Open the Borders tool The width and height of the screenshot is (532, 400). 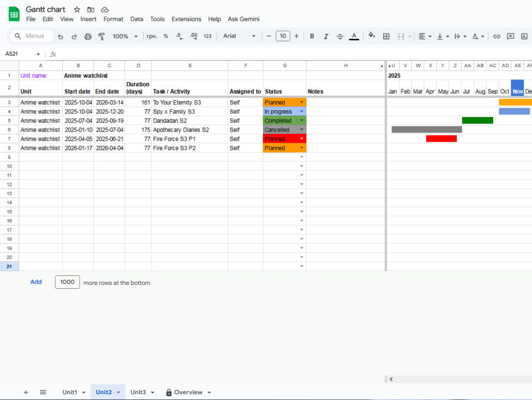[386, 36]
